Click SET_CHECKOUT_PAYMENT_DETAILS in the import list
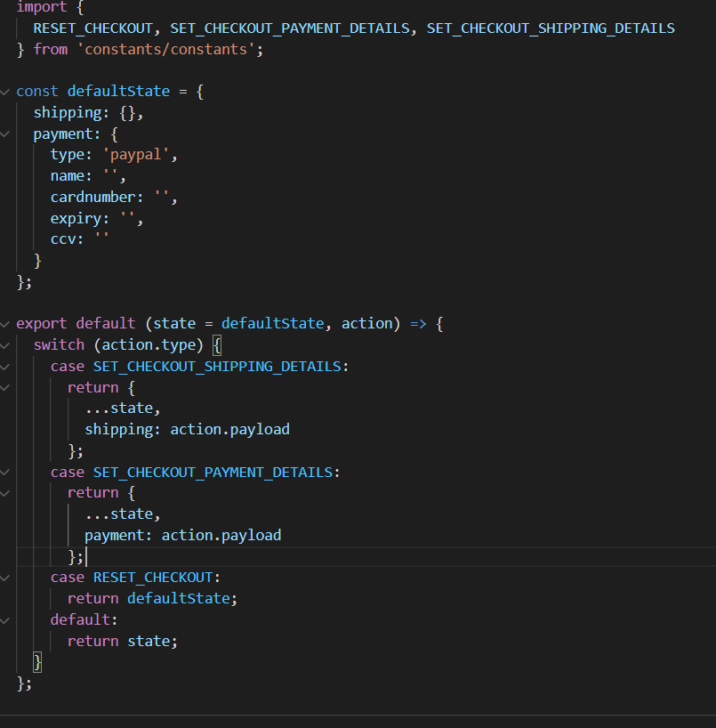 point(290,28)
